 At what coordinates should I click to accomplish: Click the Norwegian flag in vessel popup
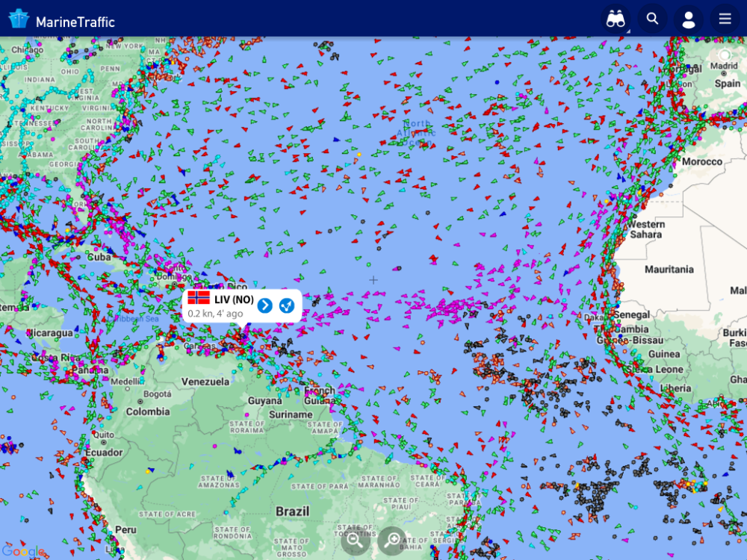199,298
